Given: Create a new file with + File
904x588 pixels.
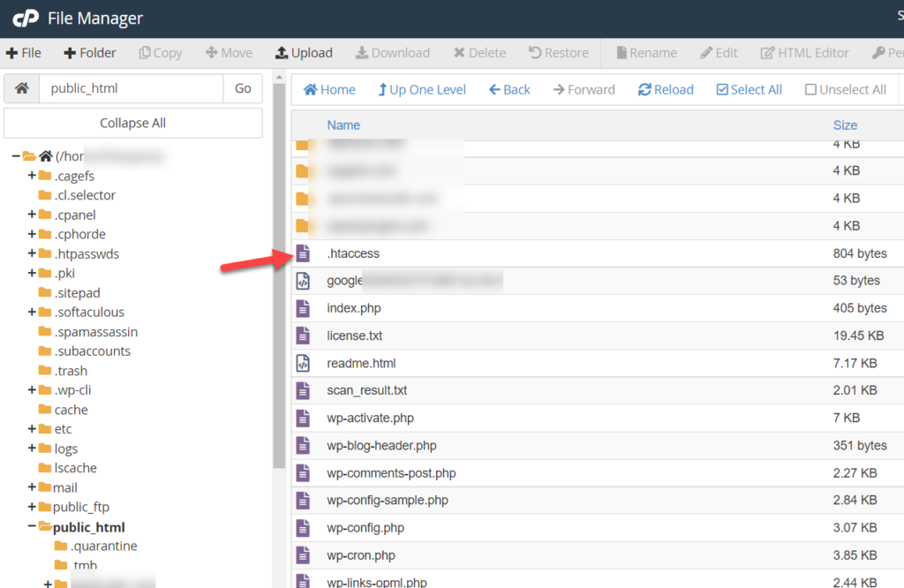Looking at the screenshot, I should pos(24,53).
